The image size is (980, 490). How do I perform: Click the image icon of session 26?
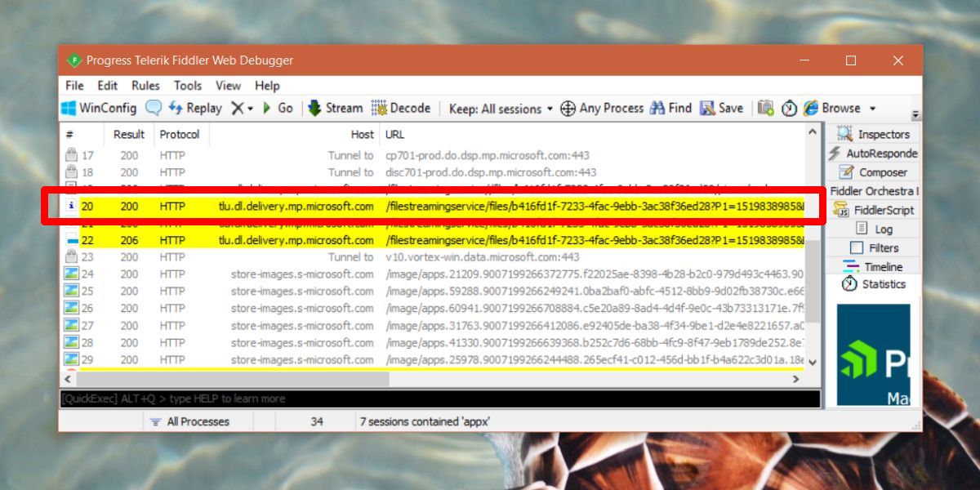[x=71, y=309]
